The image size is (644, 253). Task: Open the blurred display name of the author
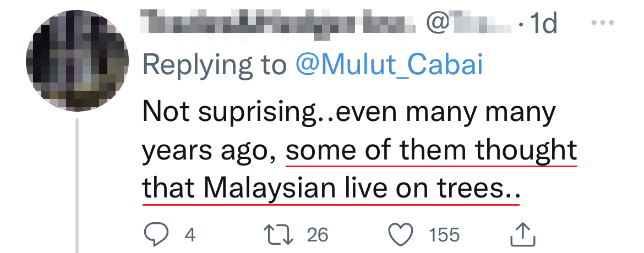[279, 24]
